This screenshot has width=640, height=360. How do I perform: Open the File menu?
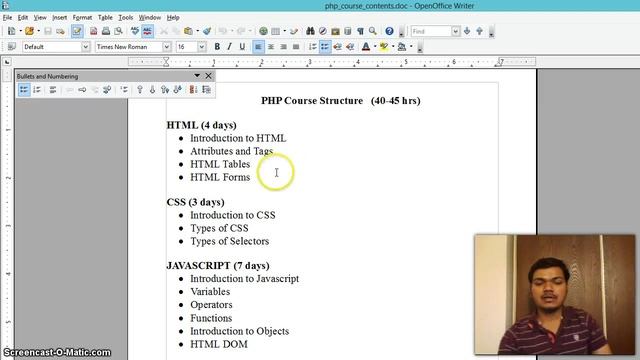(x=7, y=18)
